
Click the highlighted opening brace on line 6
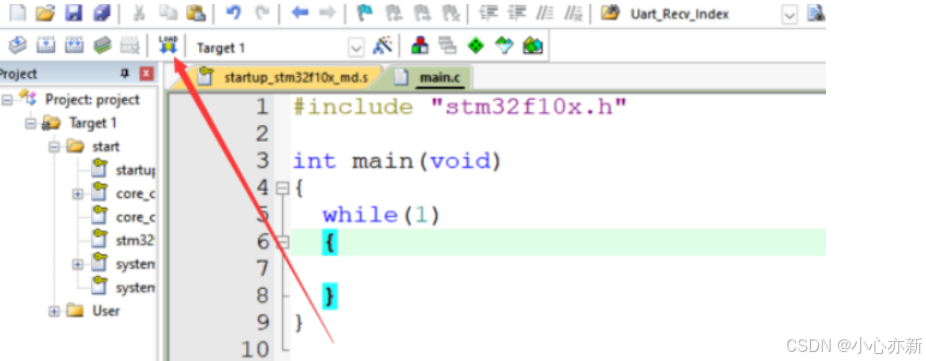[330, 243]
